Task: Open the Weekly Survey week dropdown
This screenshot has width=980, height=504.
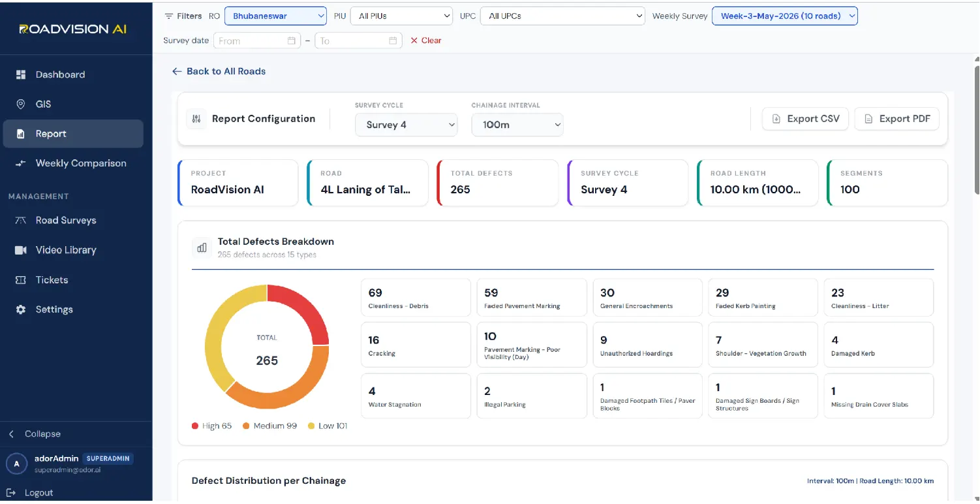Action: tap(785, 16)
